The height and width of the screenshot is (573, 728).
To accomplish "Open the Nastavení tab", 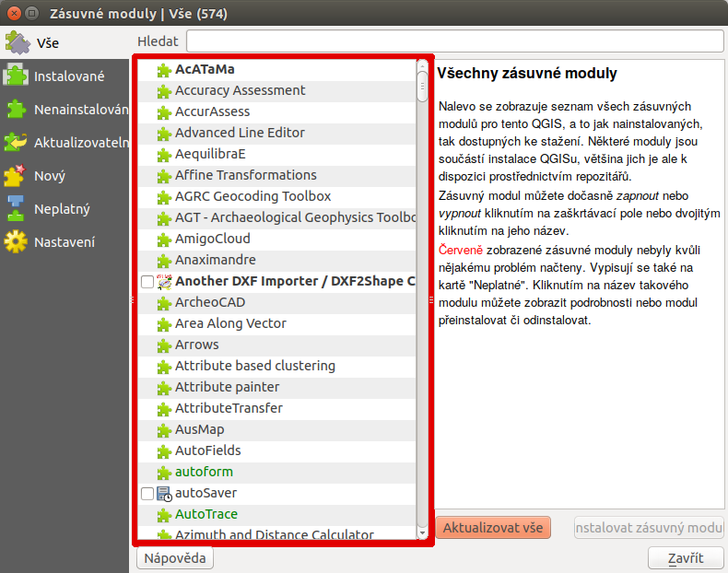I will point(65,242).
